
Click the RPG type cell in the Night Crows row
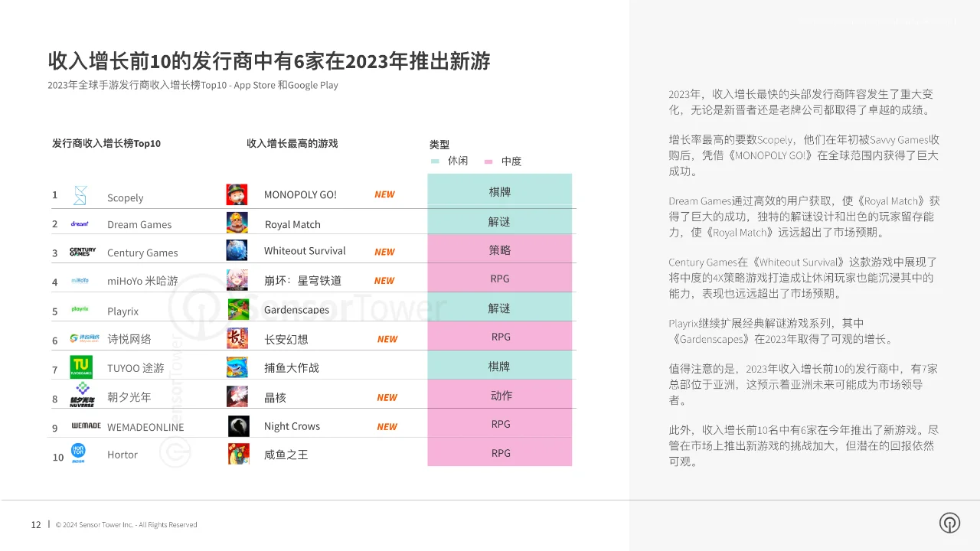pyautogui.click(x=499, y=423)
